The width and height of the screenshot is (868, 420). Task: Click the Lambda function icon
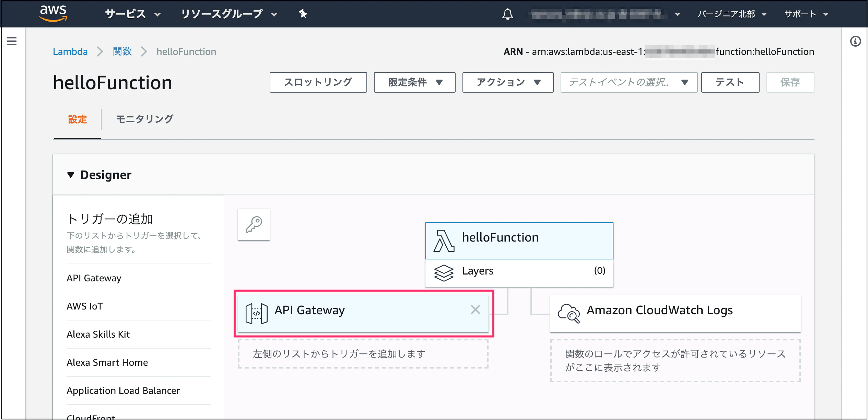pos(444,241)
